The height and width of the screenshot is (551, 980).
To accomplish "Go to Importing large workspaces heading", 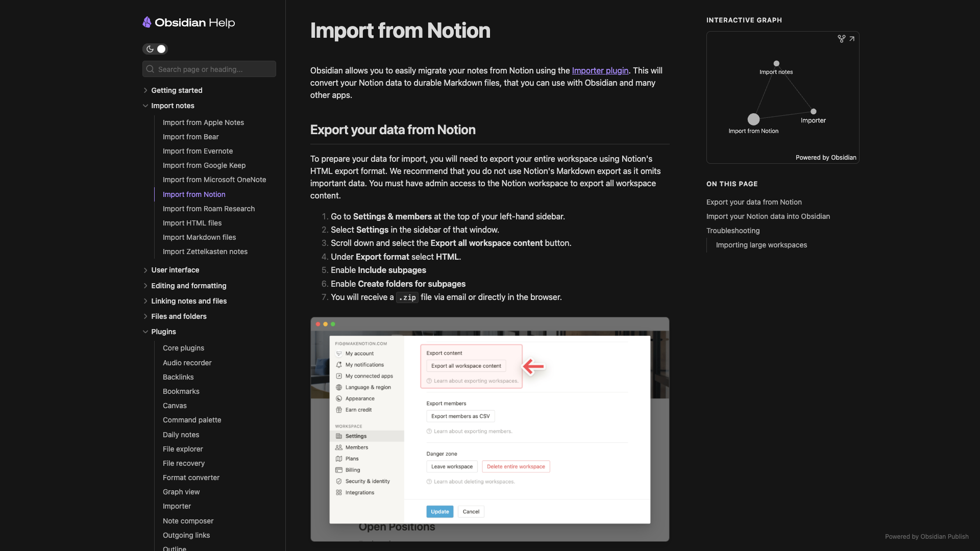I will pos(761,245).
